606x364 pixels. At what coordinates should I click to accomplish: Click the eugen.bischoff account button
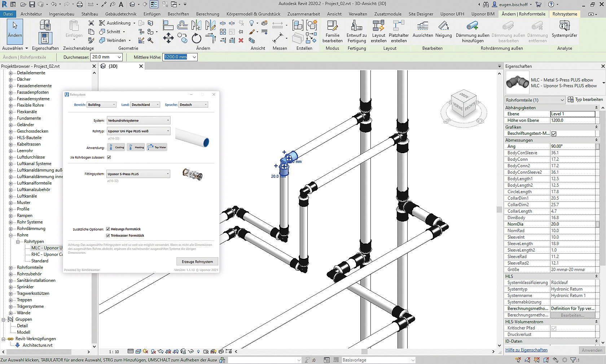(513, 4)
